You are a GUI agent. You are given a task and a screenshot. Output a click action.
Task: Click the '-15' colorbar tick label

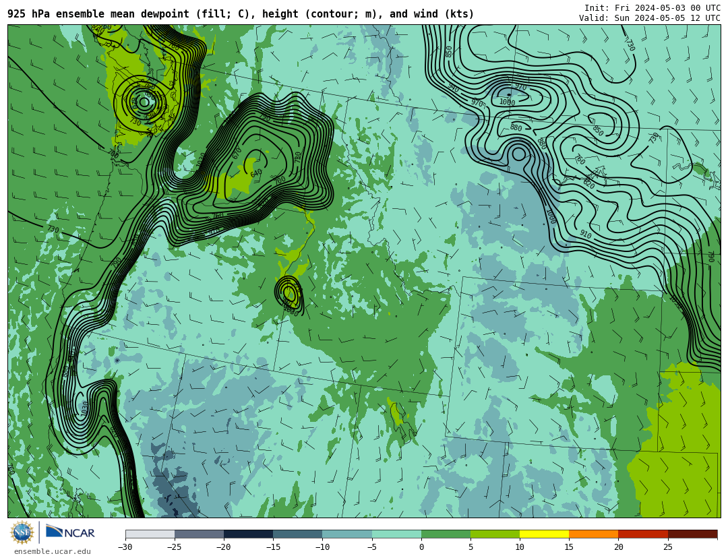273,547
